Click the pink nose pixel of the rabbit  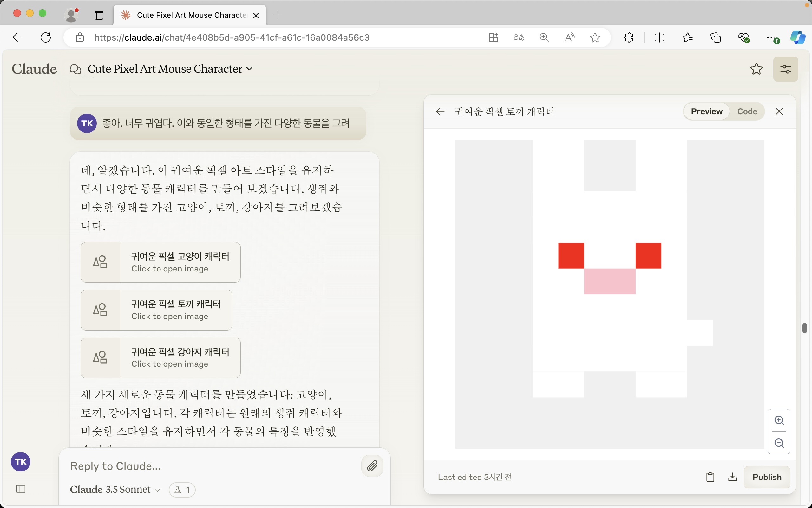(x=610, y=281)
